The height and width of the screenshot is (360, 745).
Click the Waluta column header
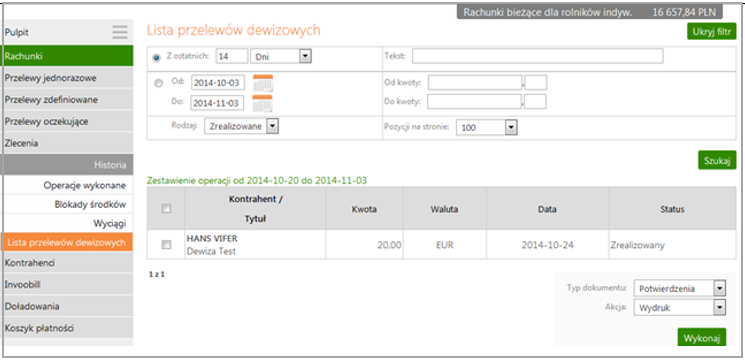click(445, 208)
